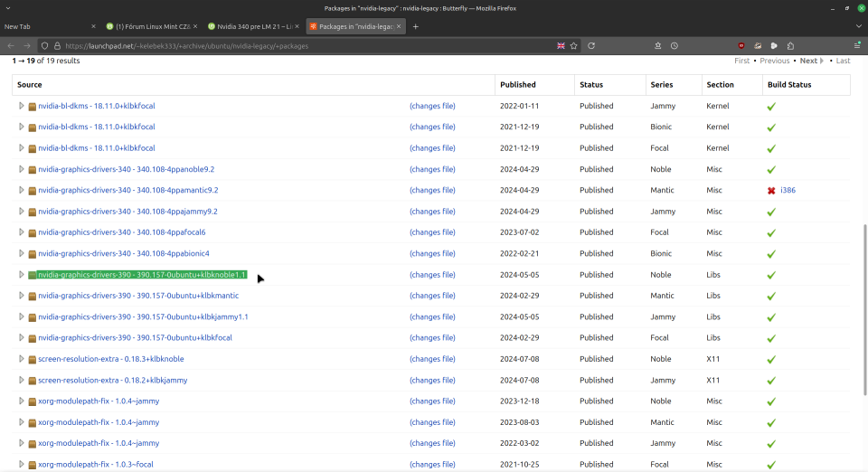
Task: Open the Firefox hamburger menu
Action: pyautogui.click(x=856, y=45)
